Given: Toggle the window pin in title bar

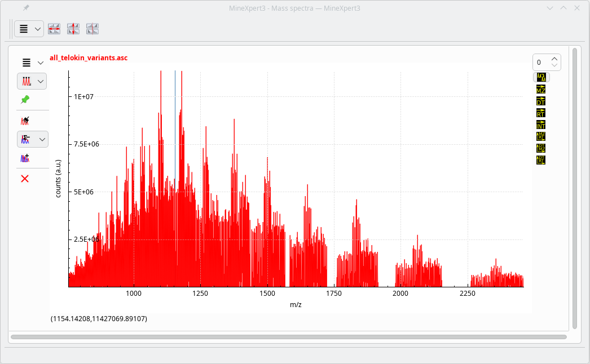Looking at the screenshot, I should [27, 8].
